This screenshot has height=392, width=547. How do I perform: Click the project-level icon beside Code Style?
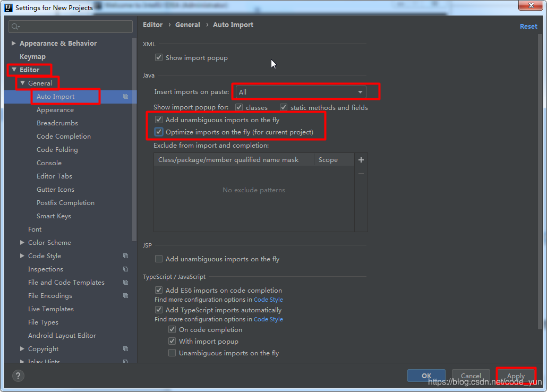[x=125, y=256]
